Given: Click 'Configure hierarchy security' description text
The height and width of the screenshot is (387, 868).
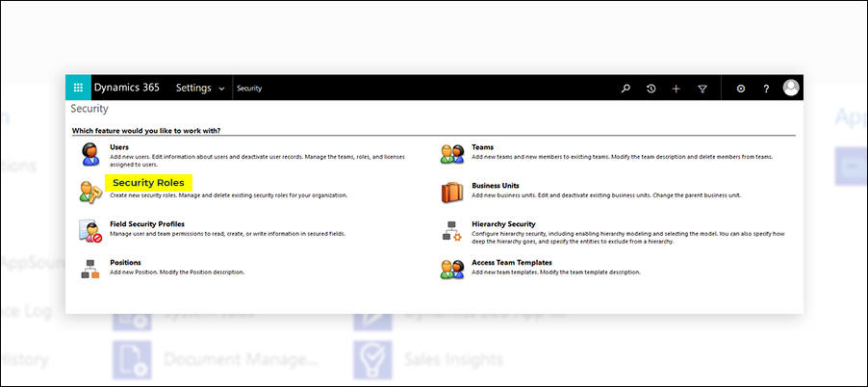Looking at the screenshot, I should click(x=627, y=238).
